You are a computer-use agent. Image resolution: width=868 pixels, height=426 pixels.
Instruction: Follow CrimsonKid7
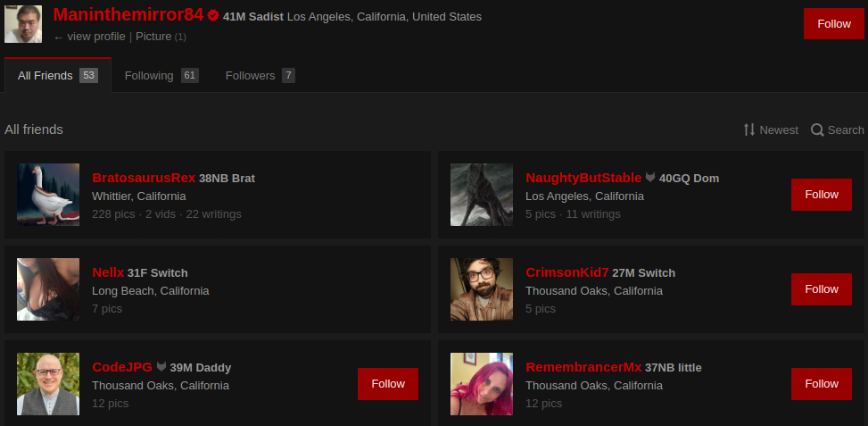[x=822, y=289]
